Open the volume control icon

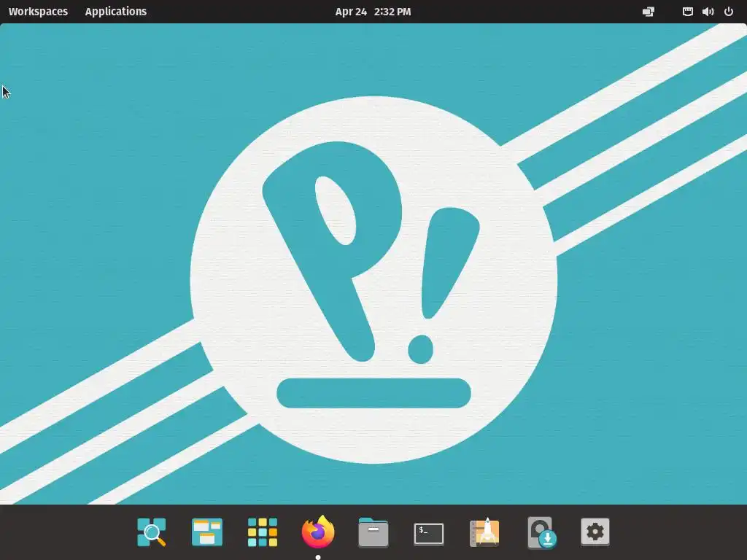(x=708, y=12)
